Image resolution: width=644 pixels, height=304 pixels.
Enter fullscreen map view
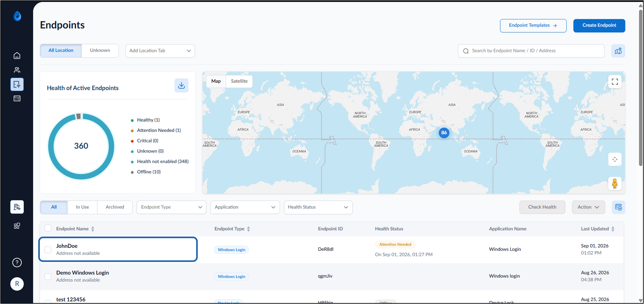pyautogui.click(x=615, y=82)
